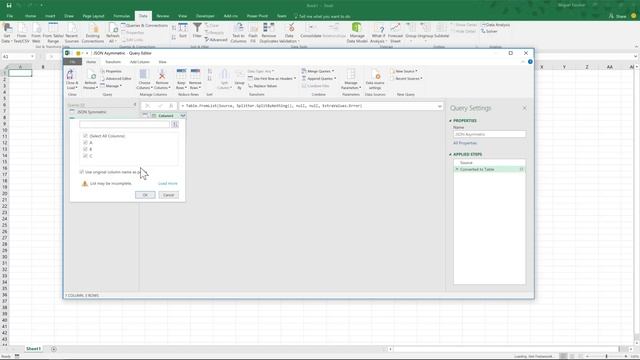The image size is (640, 360).
Task: Open Column1 expand dropdown button
Action: point(182,116)
